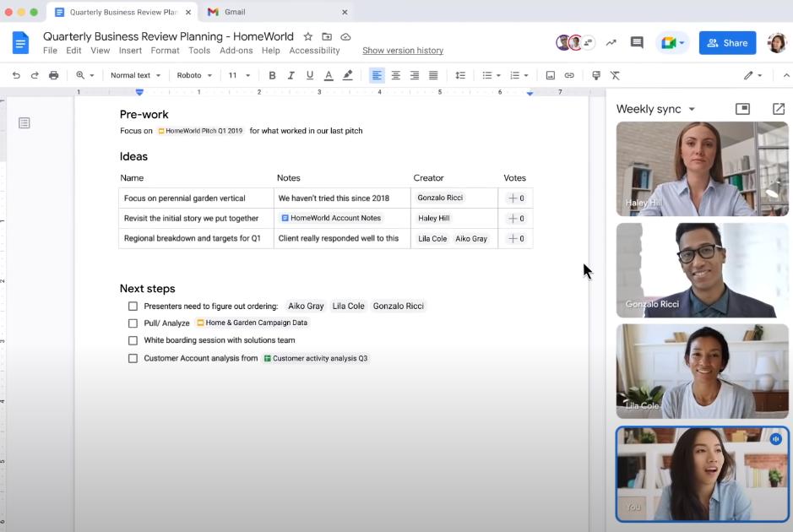Open comment history icon

pyautogui.click(x=637, y=43)
